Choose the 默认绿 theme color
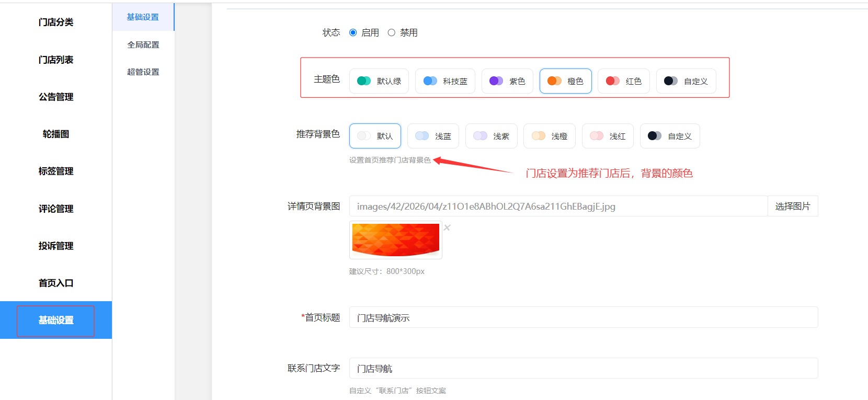Viewport: 868px width, 400px height. [379, 81]
